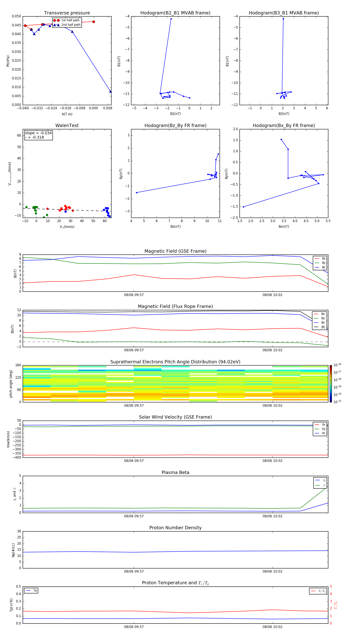Click the '2nd half path' legend entry
This screenshot has width=351, height=644.
(67, 25)
